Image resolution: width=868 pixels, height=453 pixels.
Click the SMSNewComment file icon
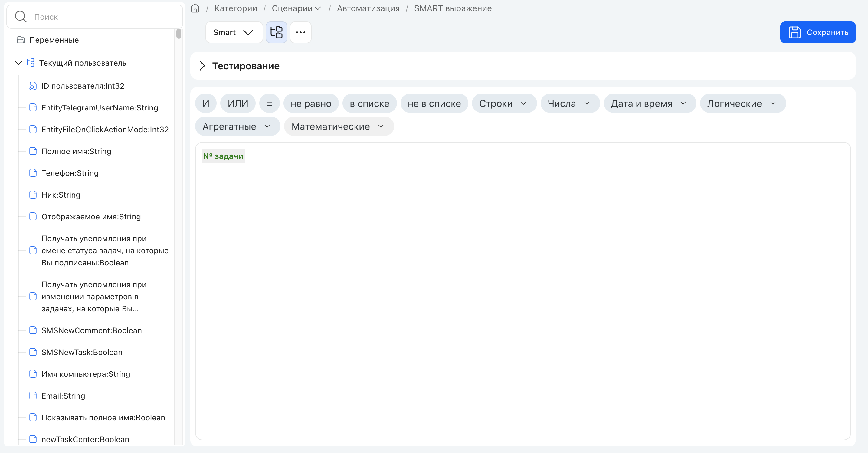(33, 330)
